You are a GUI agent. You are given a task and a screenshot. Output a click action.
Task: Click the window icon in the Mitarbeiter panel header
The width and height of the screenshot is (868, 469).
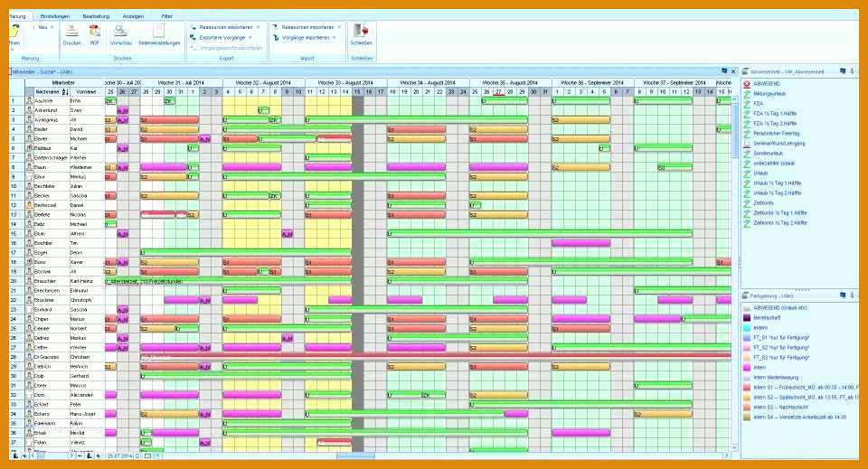[724, 71]
